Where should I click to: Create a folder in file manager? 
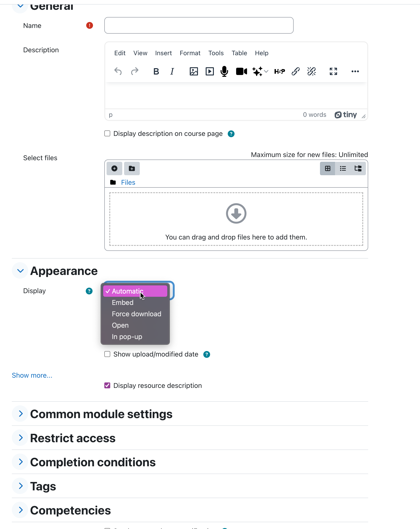pyautogui.click(x=132, y=169)
